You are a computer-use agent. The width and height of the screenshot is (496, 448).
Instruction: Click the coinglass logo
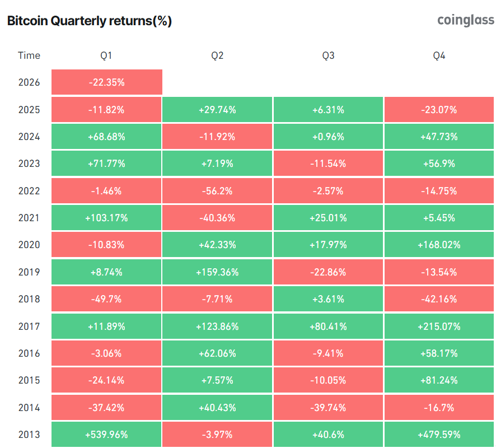click(x=465, y=20)
